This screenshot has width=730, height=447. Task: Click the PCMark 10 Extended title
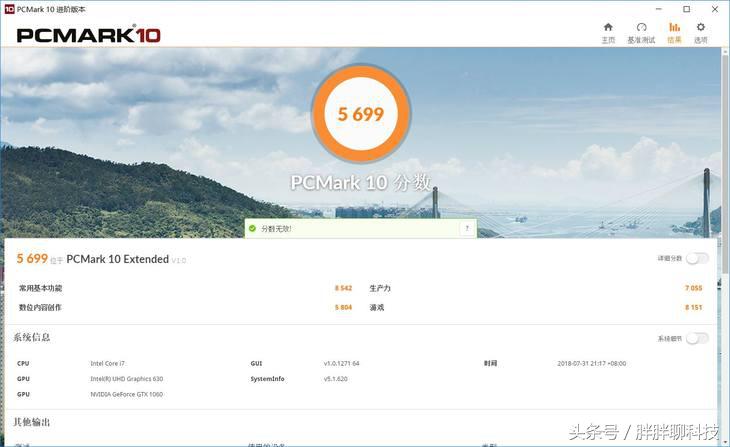(117, 259)
